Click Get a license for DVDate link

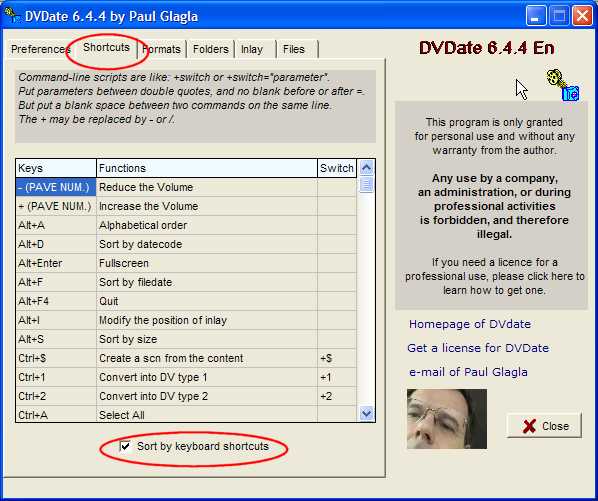pyautogui.click(x=478, y=348)
